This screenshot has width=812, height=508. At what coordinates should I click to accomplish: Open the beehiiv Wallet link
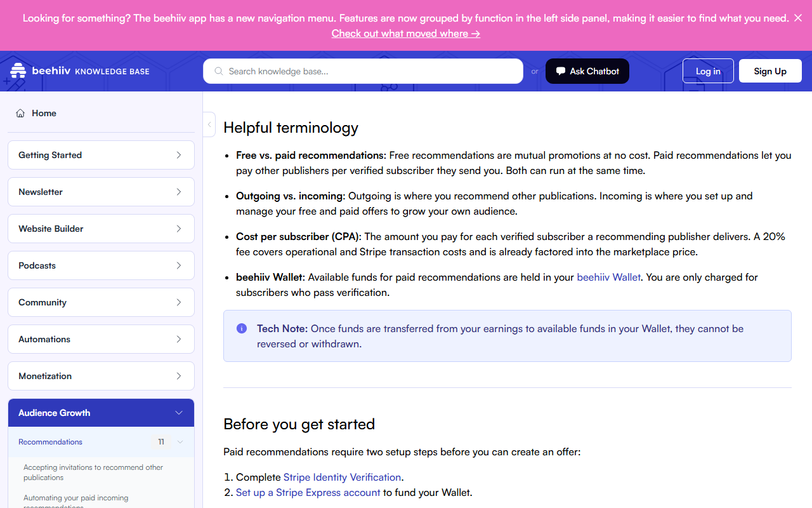[x=609, y=277]
